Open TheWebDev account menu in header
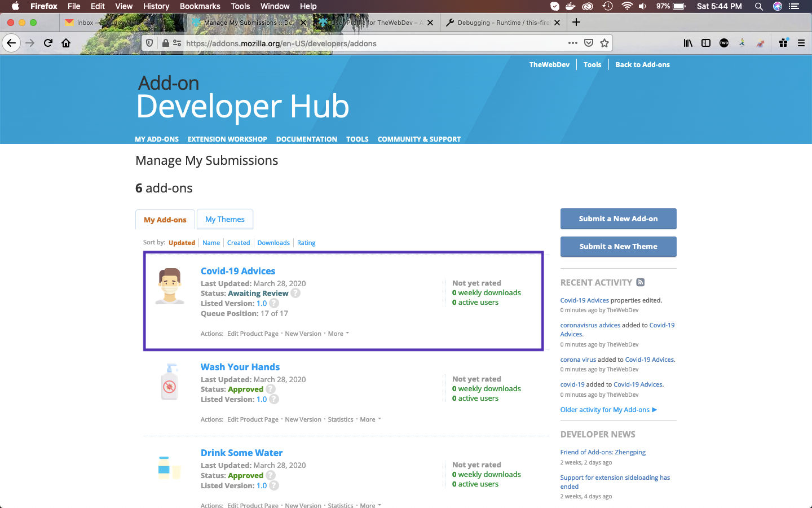812x508 pixels. [549, 64]
